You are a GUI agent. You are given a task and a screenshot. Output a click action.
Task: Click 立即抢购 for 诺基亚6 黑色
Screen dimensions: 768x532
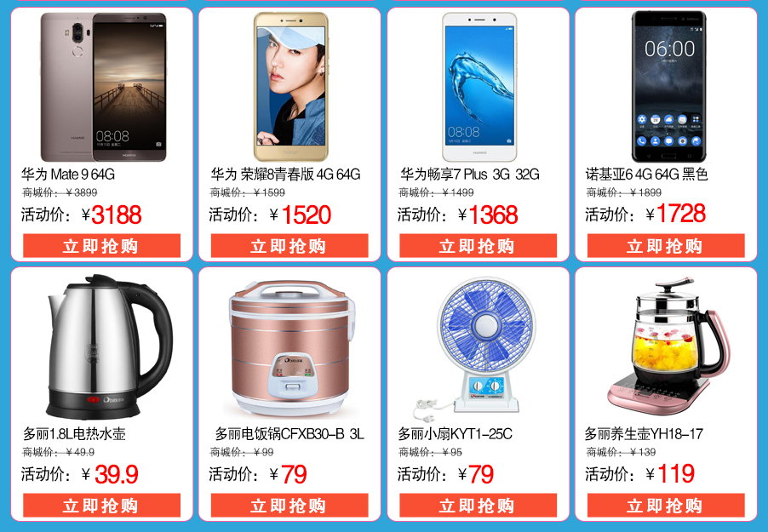pos(666,246)
